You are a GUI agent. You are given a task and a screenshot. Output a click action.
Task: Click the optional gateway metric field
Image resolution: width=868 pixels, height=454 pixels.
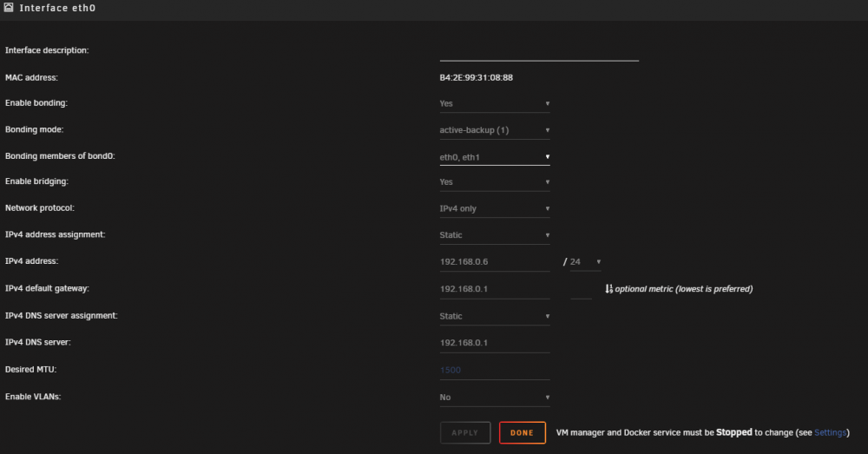click(x=581, y=289)
